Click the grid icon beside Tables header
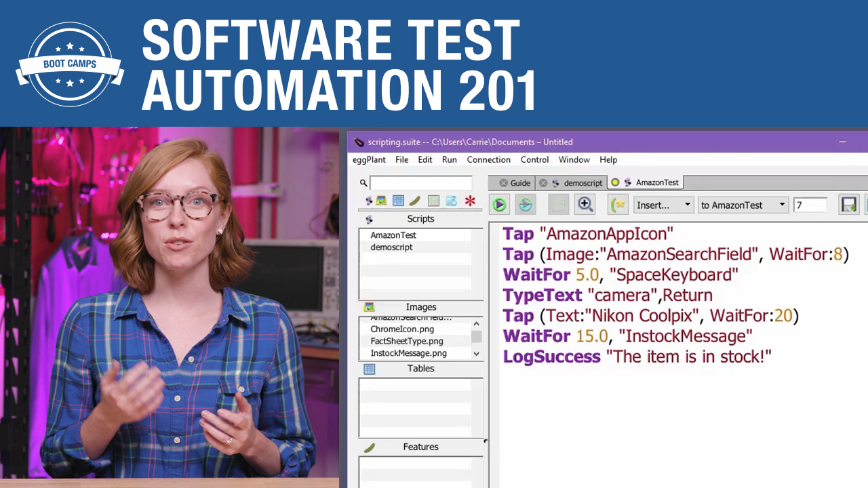The width and height of the screenshot is (868, 488). (x=369, y=369)
